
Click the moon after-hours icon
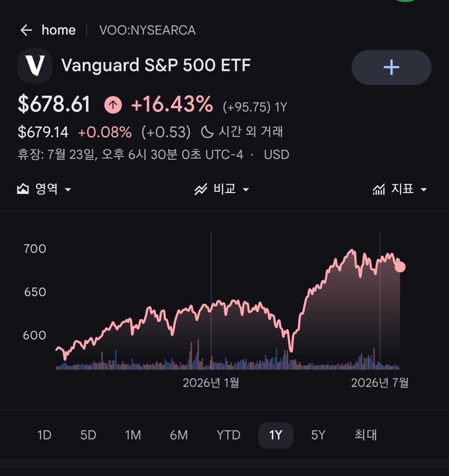(207, 132)
